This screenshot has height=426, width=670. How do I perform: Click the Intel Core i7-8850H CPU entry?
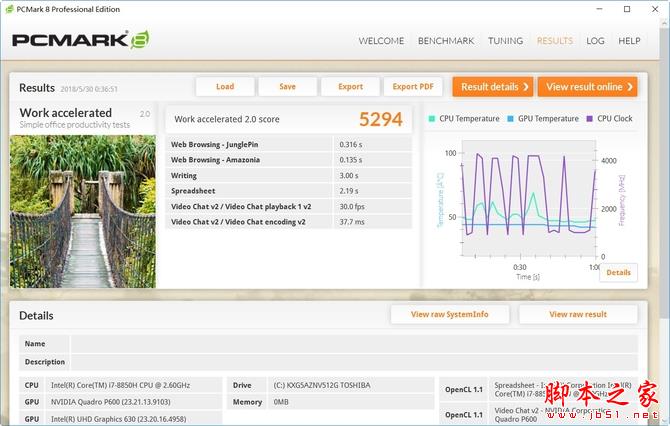pos(120,385)
